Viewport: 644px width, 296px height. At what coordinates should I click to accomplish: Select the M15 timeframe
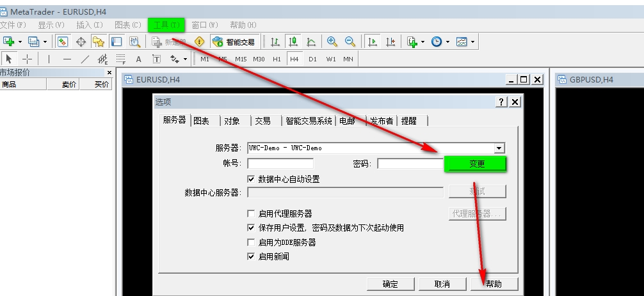(x=241, y=59)
